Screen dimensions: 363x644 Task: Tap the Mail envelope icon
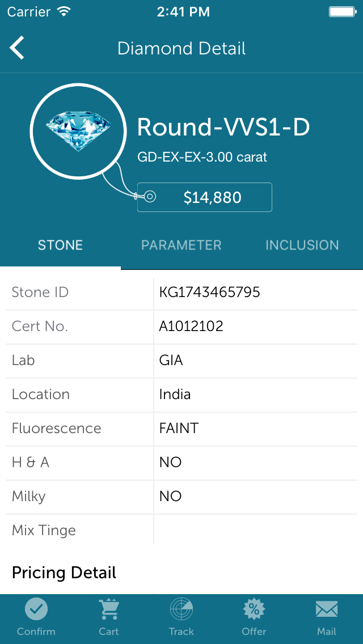pos(327,609)
